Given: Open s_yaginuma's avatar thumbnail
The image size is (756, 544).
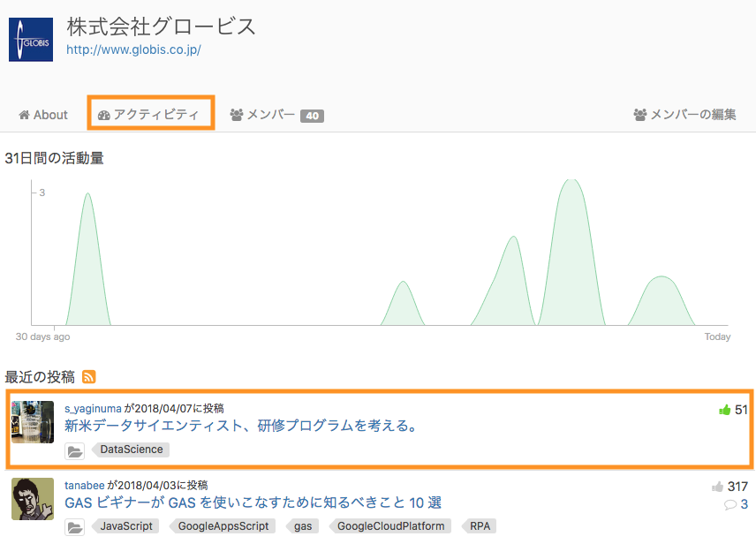Looking at the screenshot, I should (33, 422).
